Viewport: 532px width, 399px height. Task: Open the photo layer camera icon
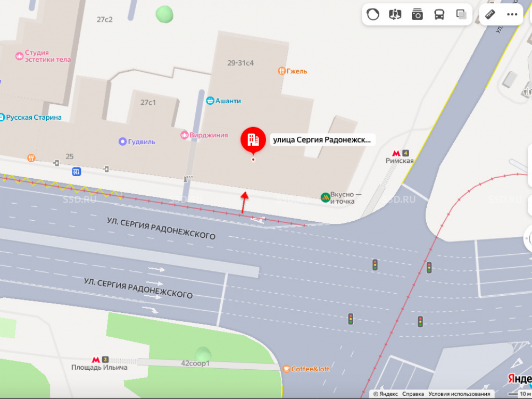[417, 14]
